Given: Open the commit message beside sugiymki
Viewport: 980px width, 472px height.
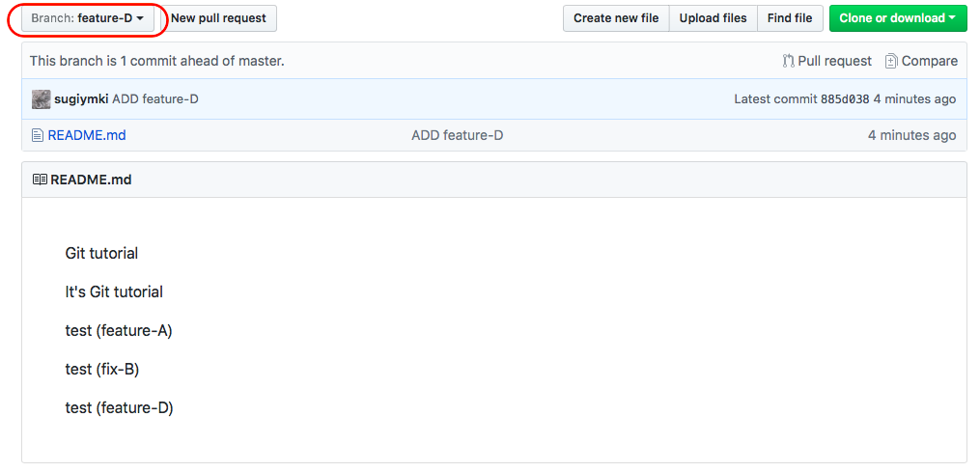Looking at the screenshot, I should [155, 98].
